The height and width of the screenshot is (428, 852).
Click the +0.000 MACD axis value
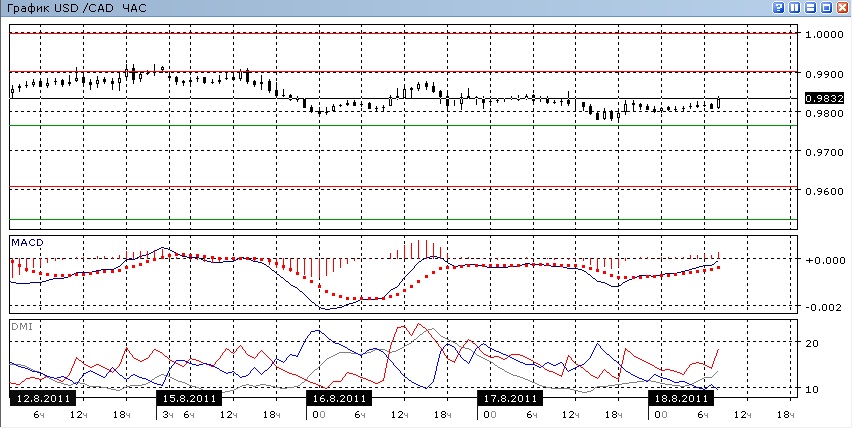point(823,260)
